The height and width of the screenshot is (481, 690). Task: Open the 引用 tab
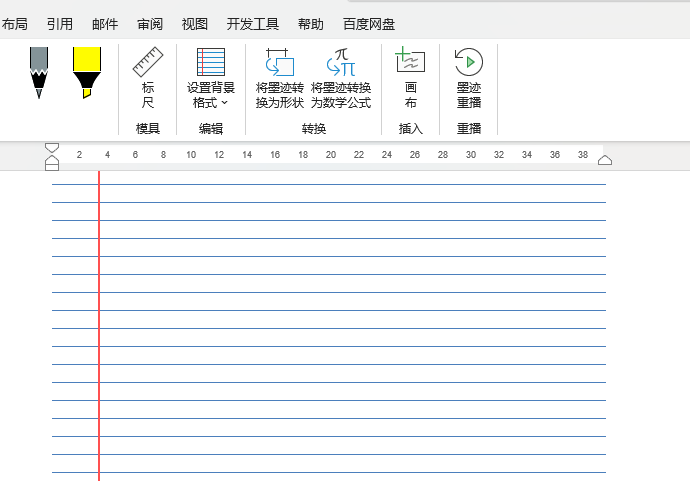[60, 24]
